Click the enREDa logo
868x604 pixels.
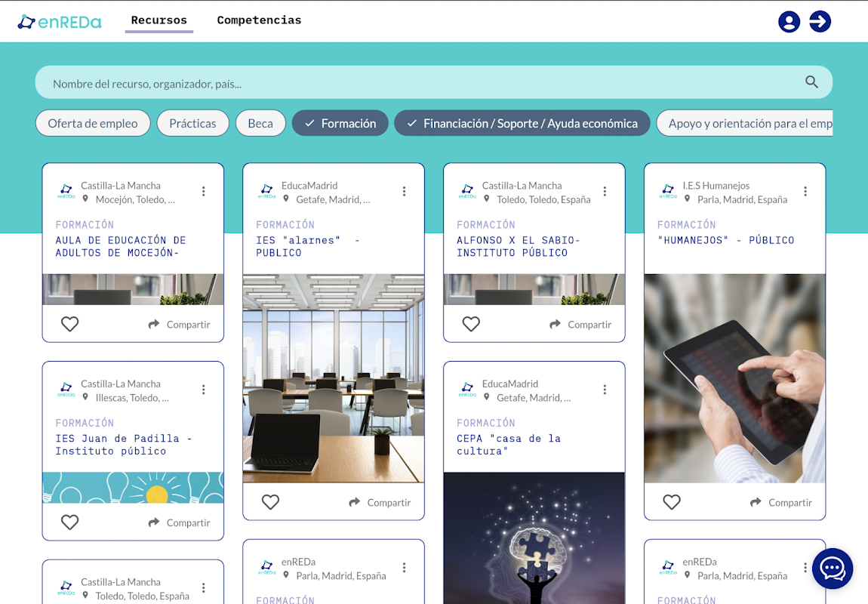pos(60,22)
